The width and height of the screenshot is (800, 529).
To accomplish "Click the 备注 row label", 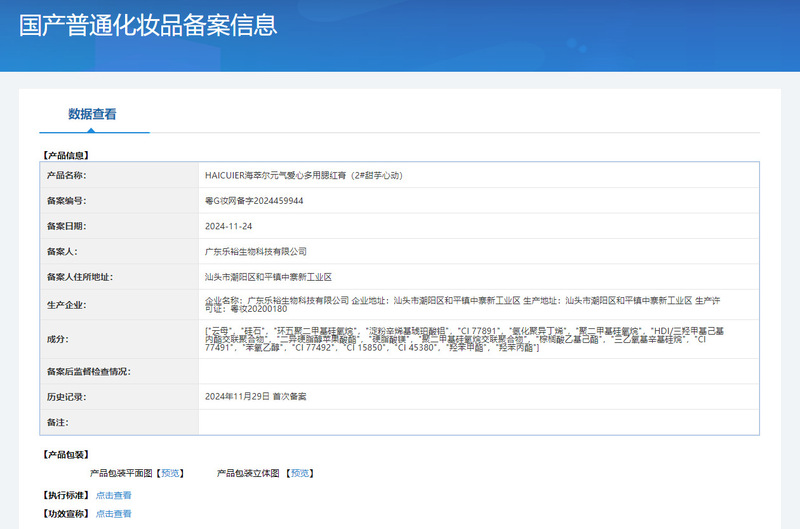I will pyautogui.click(x=58, y=422).
